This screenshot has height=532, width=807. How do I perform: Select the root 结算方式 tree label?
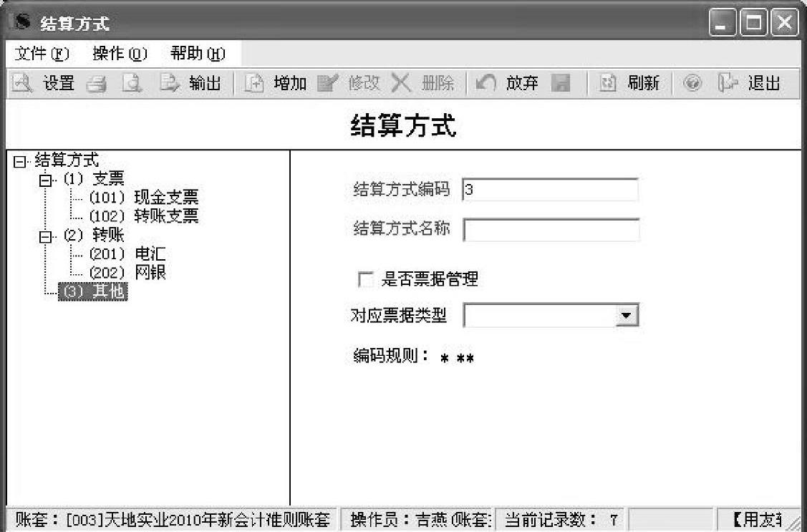[x=67, y=160]
